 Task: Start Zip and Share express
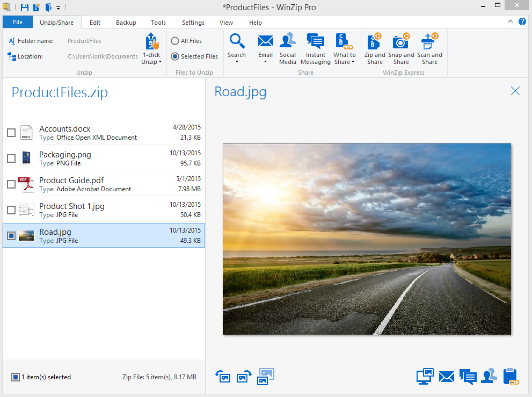[x=375, y=41]
